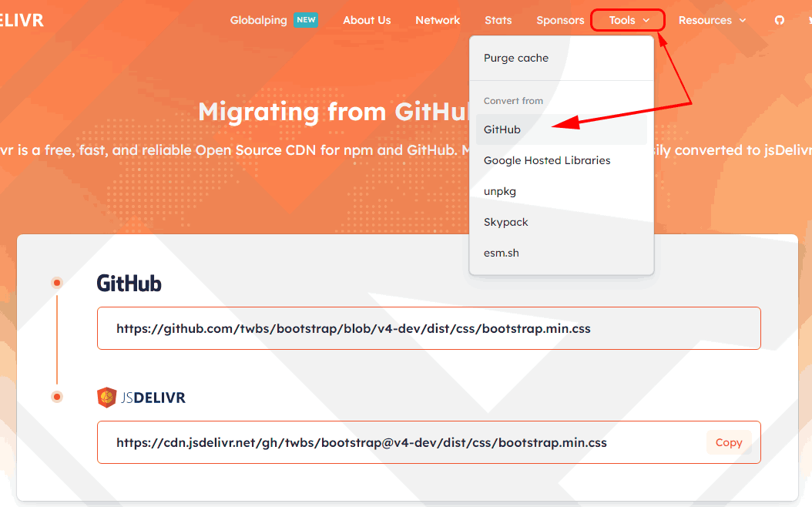Click the jsDelivr shield logo icon
The image size is (812, 507).
pos(106,398)
